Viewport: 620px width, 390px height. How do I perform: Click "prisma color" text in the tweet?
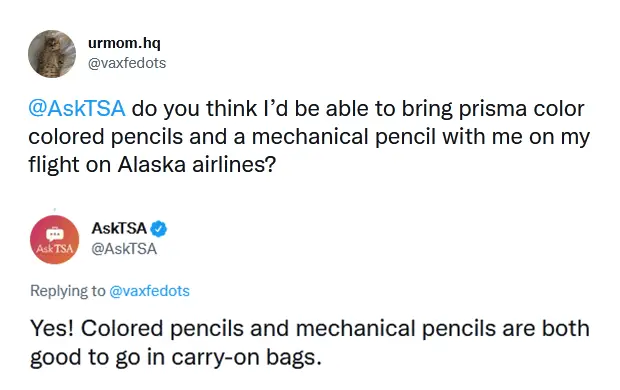[521, 109]
